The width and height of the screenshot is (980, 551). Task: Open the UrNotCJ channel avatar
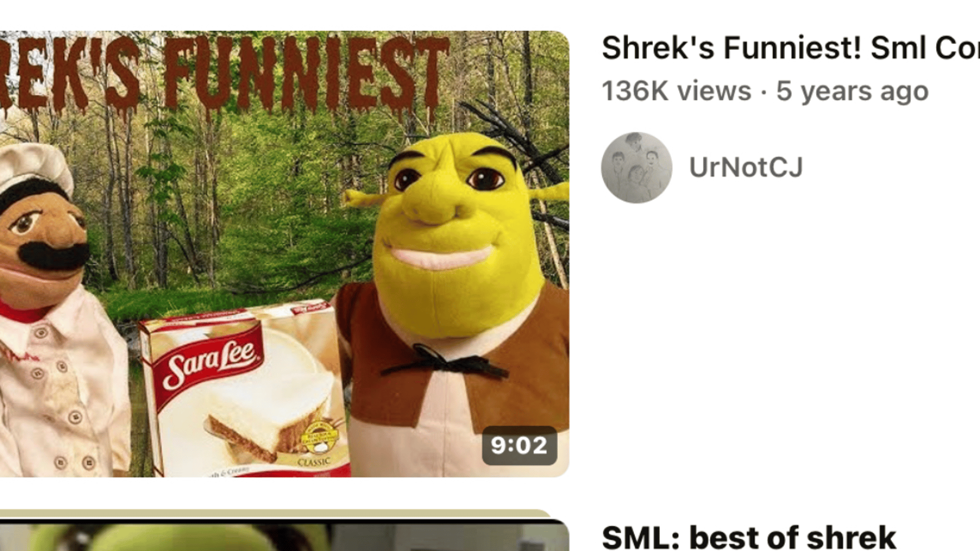click(x=637, y=168)
